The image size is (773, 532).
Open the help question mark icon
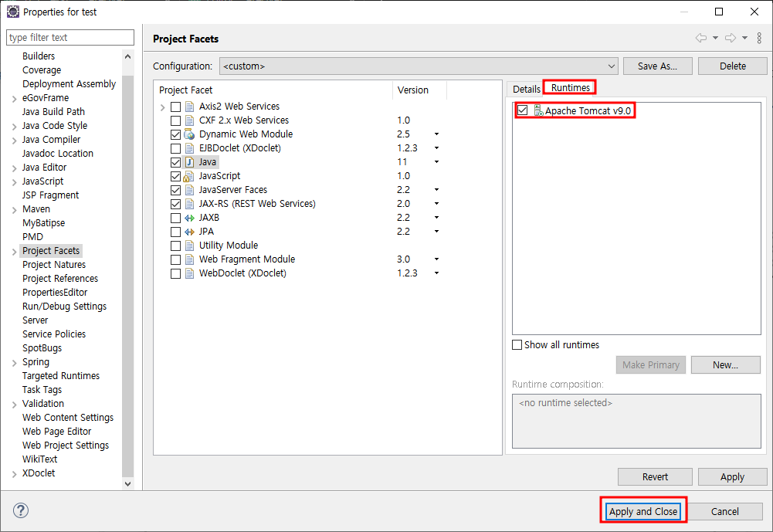21,510
